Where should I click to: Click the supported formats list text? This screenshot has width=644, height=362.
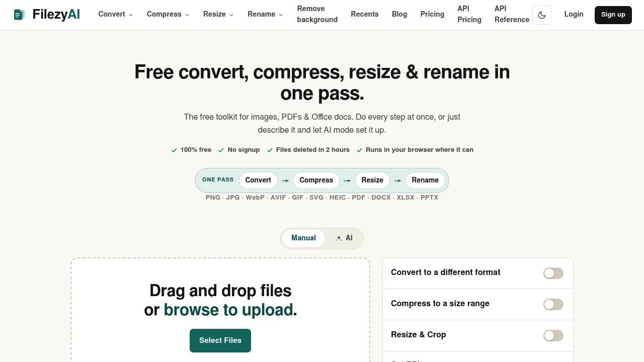tap(322, 198)
